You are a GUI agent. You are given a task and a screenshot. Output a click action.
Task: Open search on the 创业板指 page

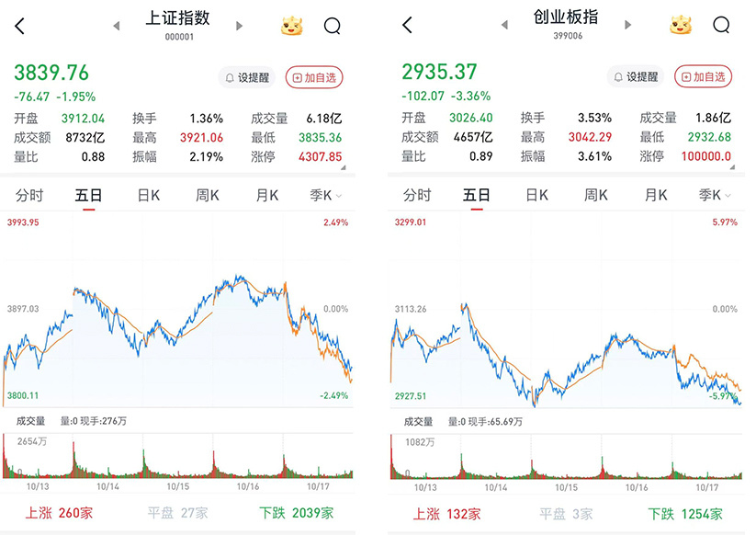coord(721,26)
